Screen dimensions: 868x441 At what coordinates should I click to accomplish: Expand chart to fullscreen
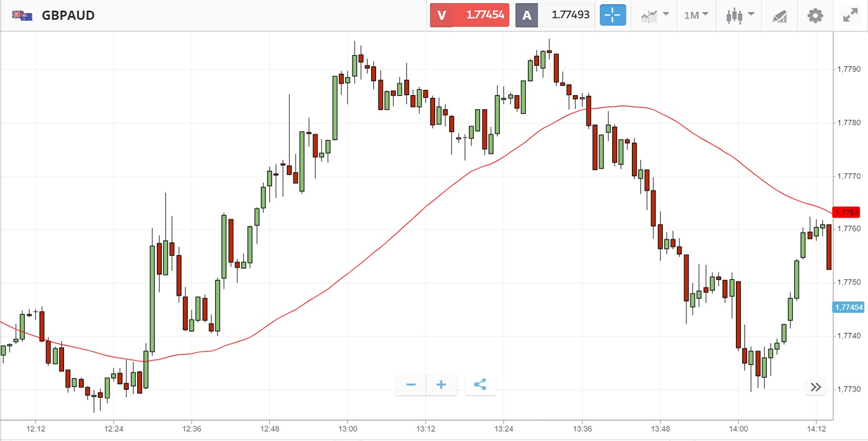(850, 15)
